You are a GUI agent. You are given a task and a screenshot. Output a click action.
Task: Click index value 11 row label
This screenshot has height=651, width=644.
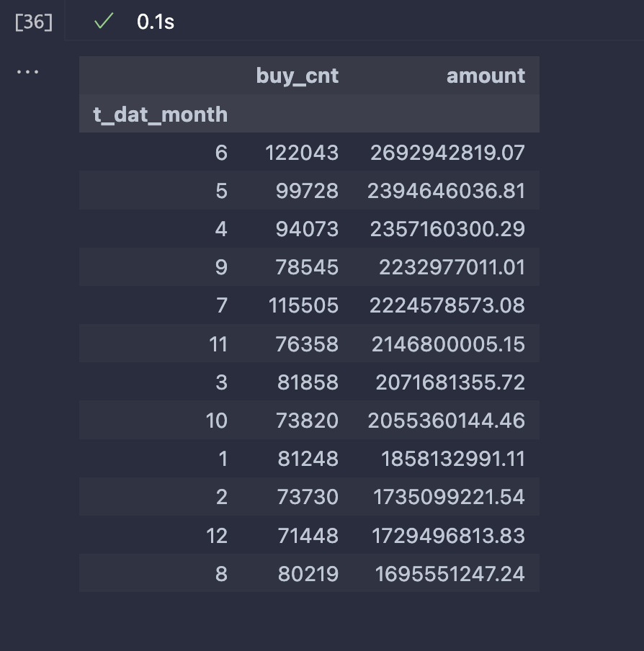[218, 344]
